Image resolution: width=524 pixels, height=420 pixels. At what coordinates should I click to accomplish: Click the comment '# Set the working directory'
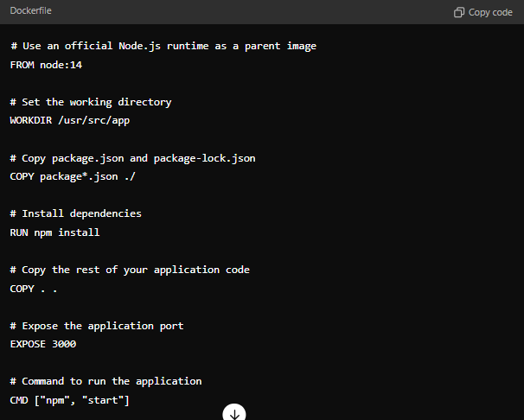(91, 102)
